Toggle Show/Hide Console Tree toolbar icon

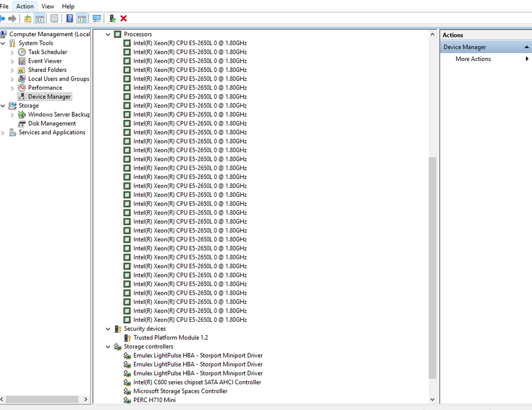coord(40,18)
